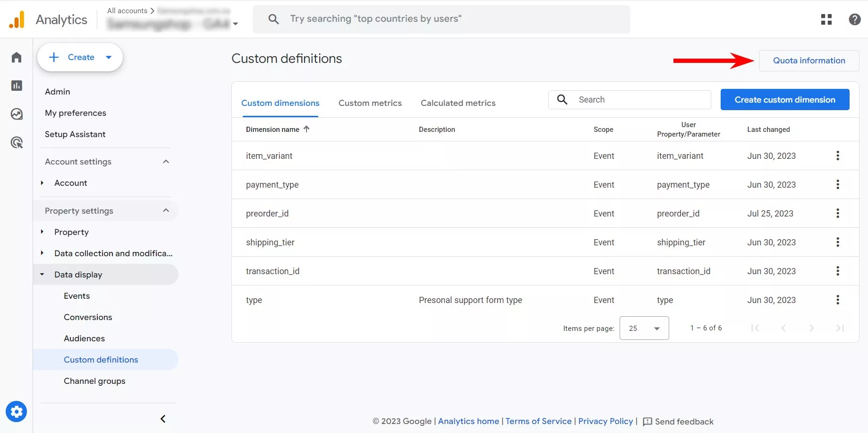Click payment_type dimension name

(x=272, y=185)
